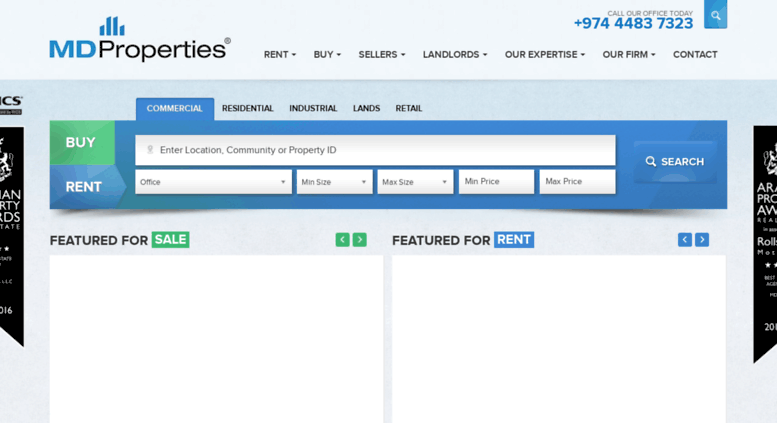Click the location pin icon in search field
This screenshot has height=423, width=777.
[x=150, y=150]
